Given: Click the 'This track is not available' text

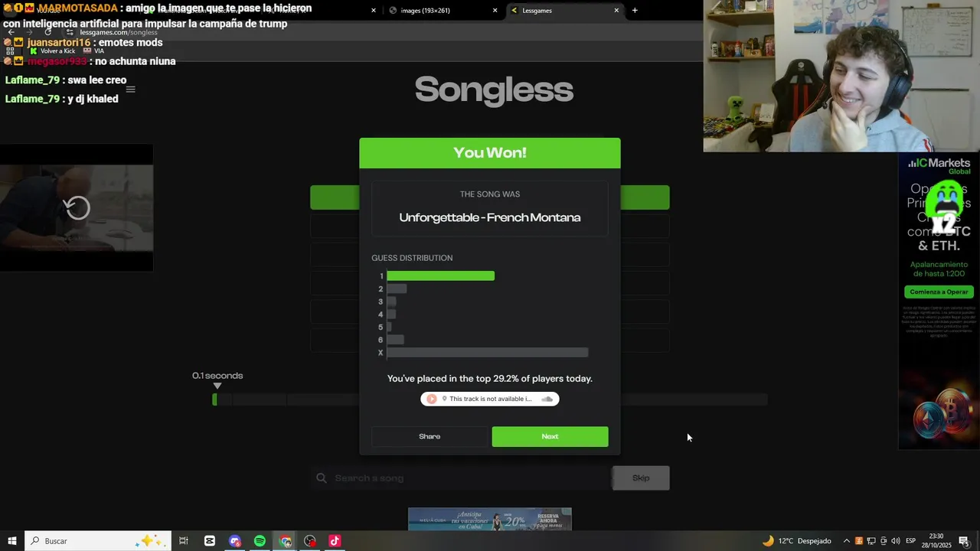Looking at the screenshot, I should tap(490, 399).
